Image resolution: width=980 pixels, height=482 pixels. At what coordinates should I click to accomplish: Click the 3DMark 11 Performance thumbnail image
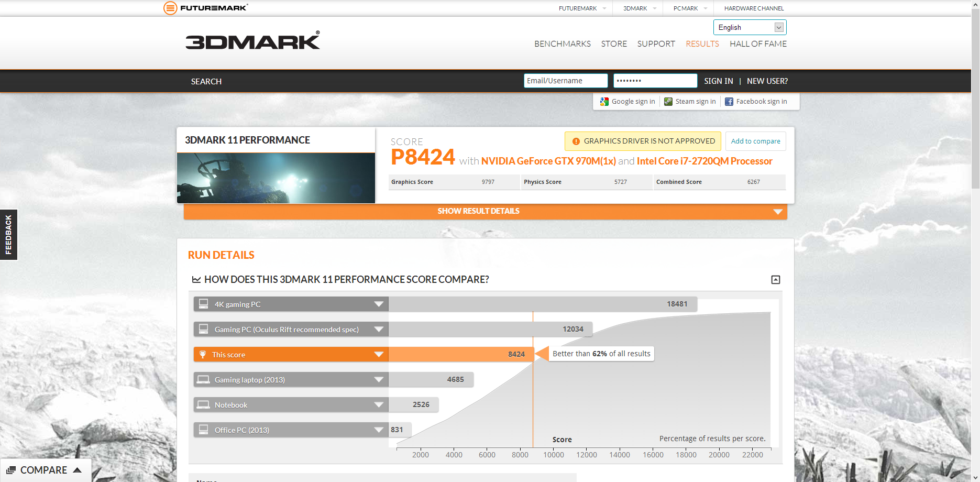[x=276, y=178]
